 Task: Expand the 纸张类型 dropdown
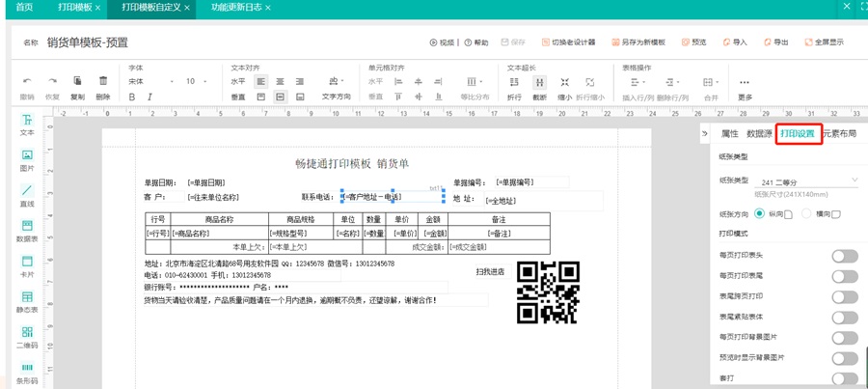click(x=808, y=181)
